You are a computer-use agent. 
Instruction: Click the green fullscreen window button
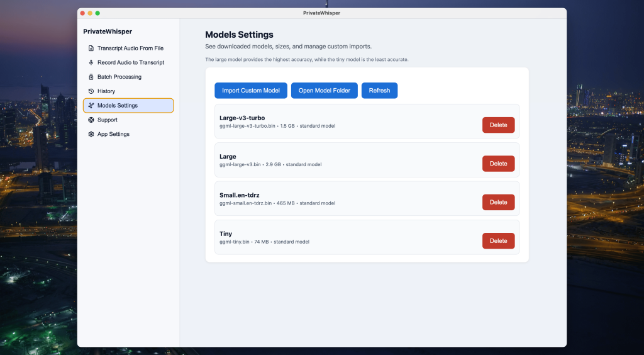click(97, 13)
